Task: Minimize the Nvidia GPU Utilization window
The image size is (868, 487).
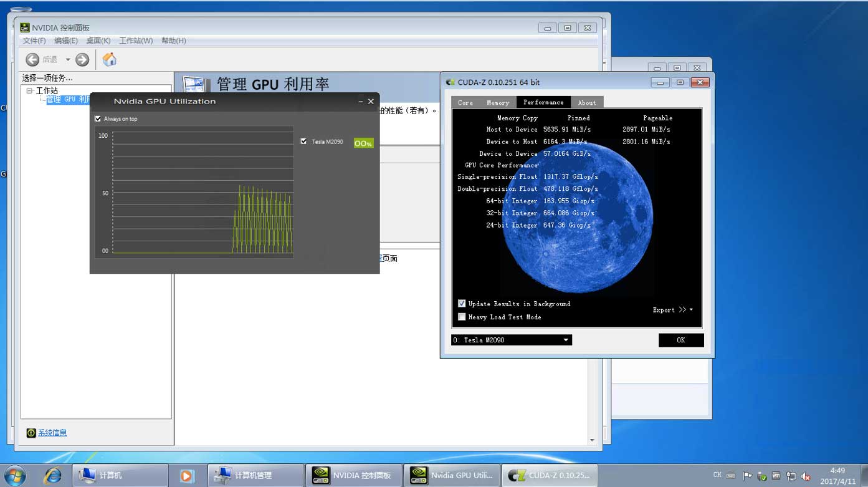Action: click(360, 101)
